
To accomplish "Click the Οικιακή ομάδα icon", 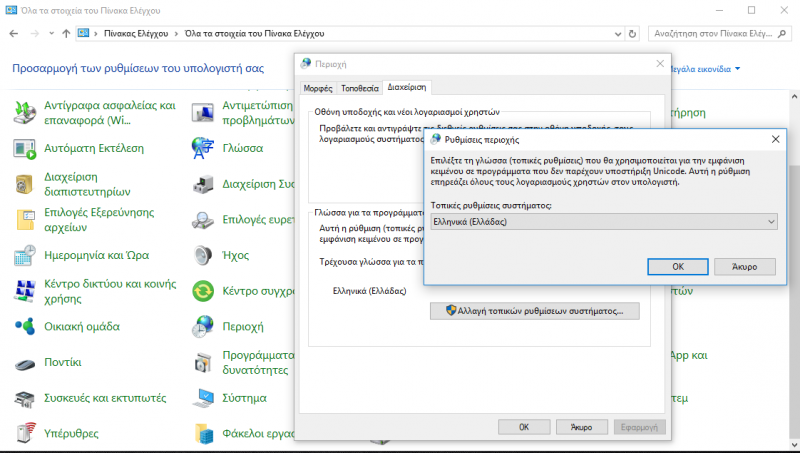I will point(25,326).
